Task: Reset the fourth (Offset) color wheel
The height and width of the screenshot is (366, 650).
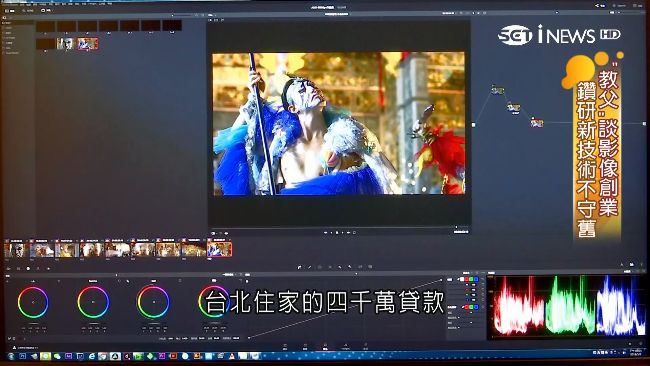Action: (240, 281)
